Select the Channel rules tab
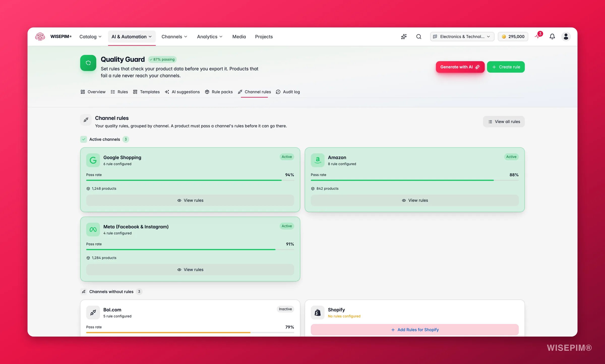 click(x=254, y=92)
